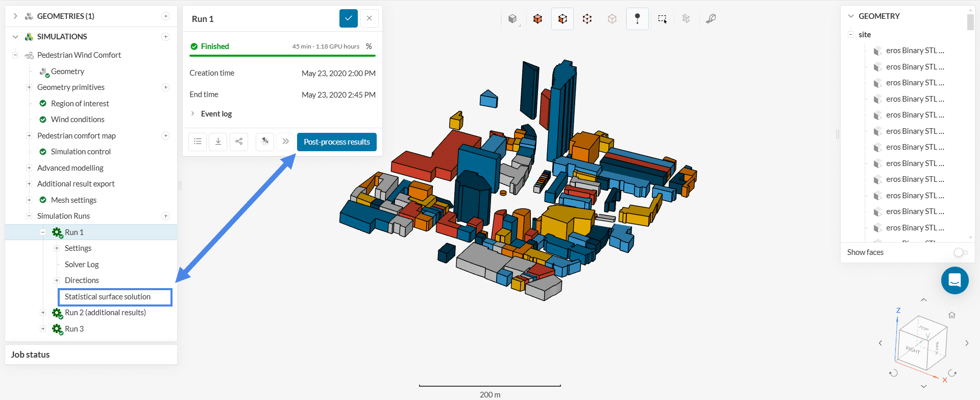This screenshot has height=400, width=980.
Task: Click the Post-process results button
Action: pos(336,142)
